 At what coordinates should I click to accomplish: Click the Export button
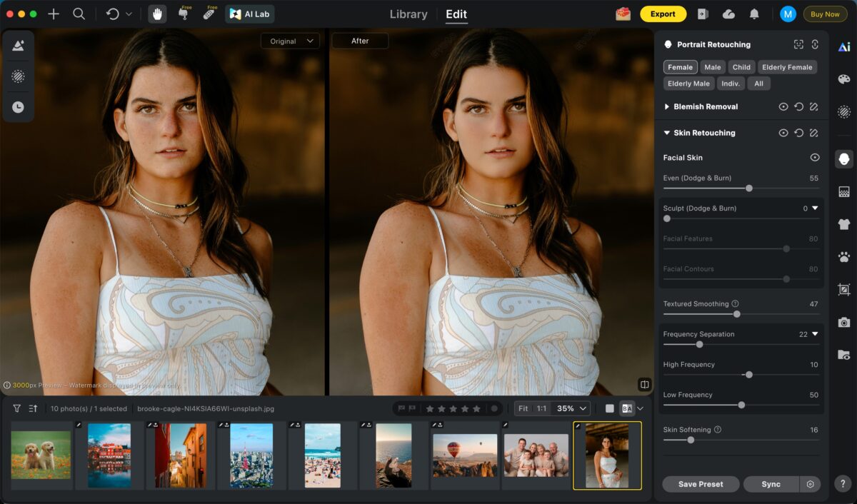click(x=663, y=14)
